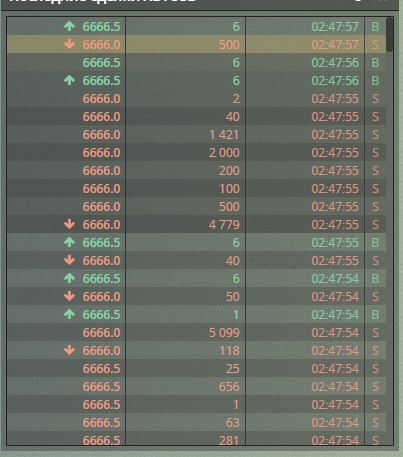The image size is (403, 457).
Task: Select volume "500" in the 02:47:55 row
Action: pyautogui.click(x=229, y=207)
